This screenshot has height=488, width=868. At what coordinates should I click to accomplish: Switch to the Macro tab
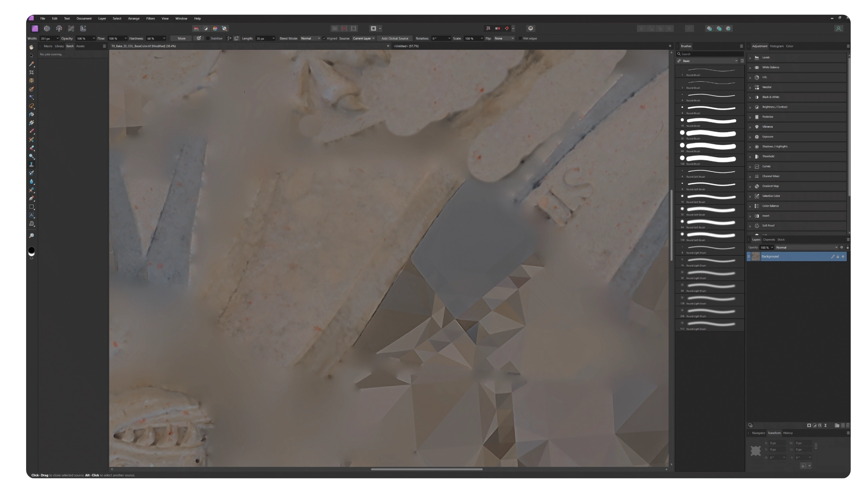48,46
